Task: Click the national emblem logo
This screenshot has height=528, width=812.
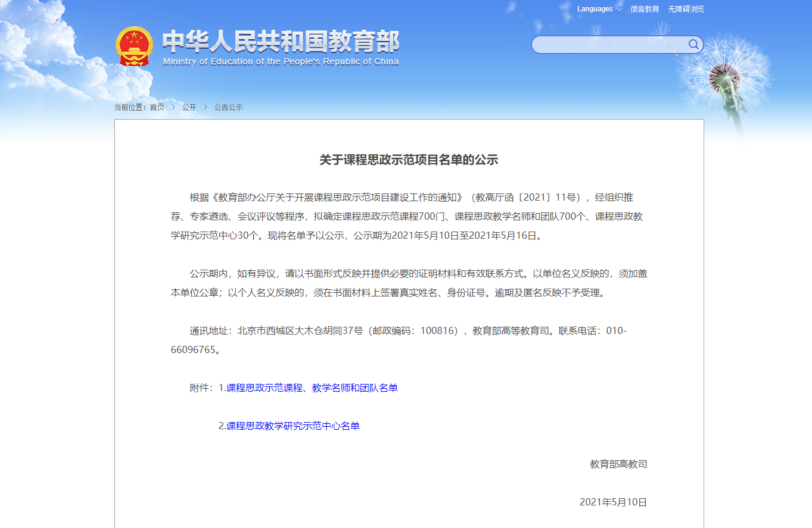Action: pyautogui.click(x=134, y=46)
